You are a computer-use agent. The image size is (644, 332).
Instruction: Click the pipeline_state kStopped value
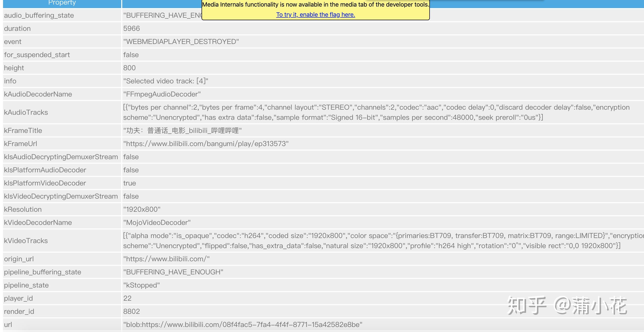pyautogui.click(x=141, y=285)
